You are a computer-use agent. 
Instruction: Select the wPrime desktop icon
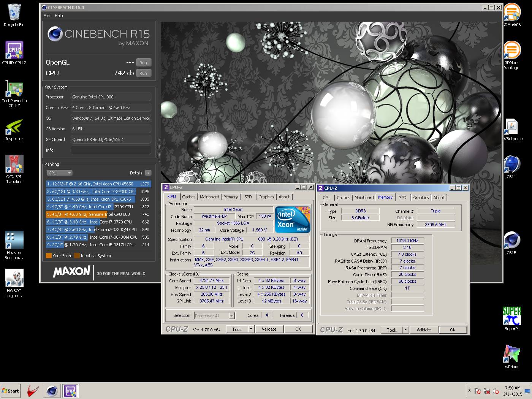tap(511, 357)
